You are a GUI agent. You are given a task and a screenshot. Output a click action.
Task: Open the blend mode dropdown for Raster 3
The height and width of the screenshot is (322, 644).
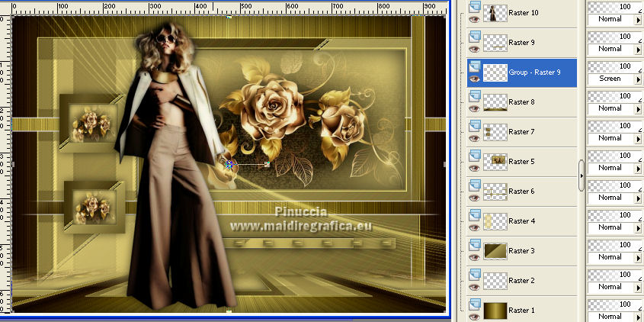coord(638,257)
